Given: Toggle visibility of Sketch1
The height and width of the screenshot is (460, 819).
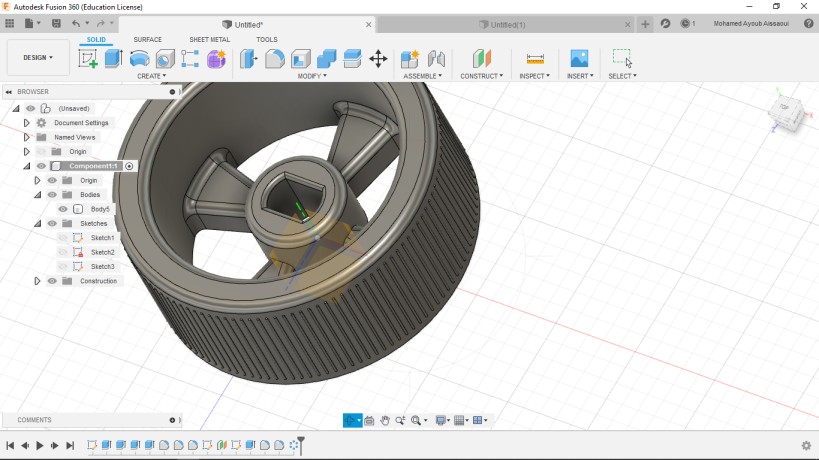Looking at the screenshot, I should click(63, 238).
